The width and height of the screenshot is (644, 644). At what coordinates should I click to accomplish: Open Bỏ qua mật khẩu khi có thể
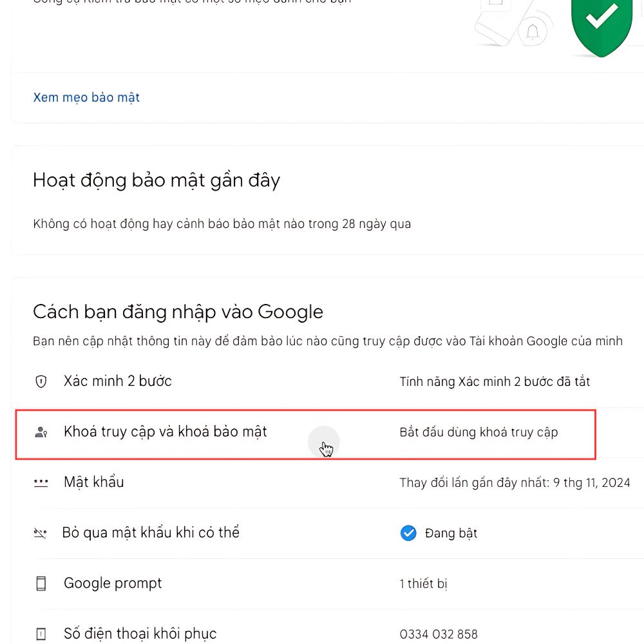(x=329, y=533)
